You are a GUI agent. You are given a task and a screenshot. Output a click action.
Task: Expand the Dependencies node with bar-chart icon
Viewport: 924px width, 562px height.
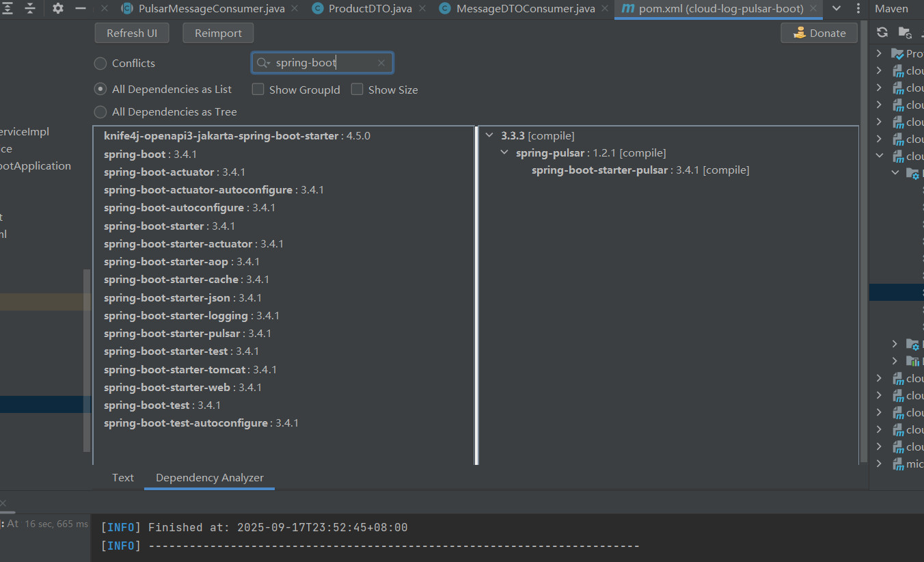point(895,361)
